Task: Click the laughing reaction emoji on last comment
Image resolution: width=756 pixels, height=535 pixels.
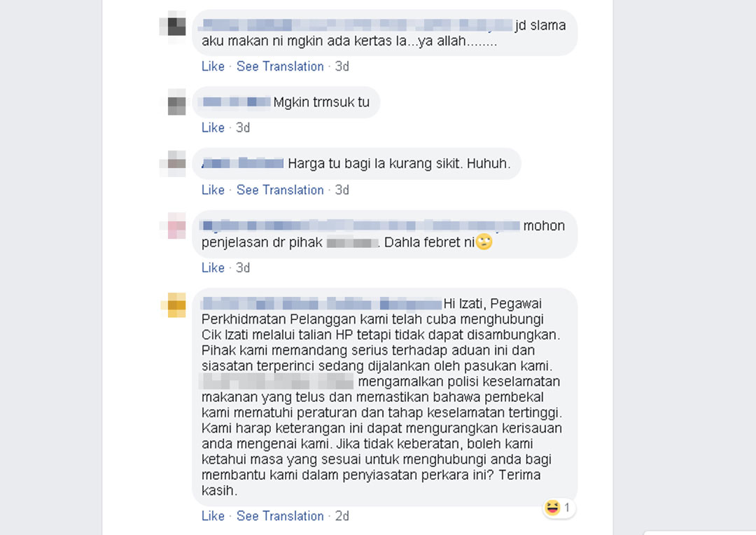Action: coord(552,508)
